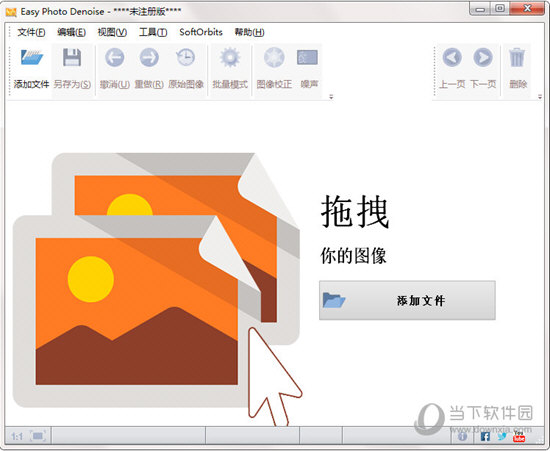Image resolution: width=550 pixels, height=451 pixels.
Task: Click the 另存为 floppy disk icon
Action: pyautogui.click(x=72, y=58)
